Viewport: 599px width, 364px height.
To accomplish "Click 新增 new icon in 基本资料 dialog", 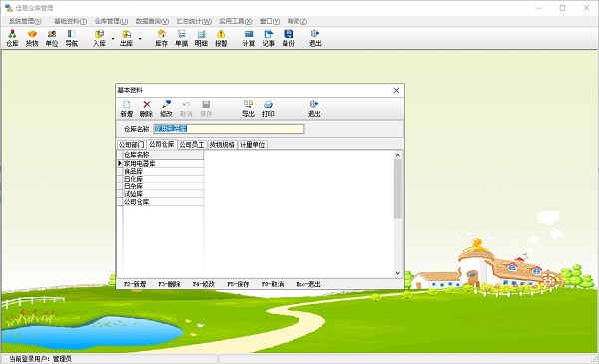I will [127, 109].
